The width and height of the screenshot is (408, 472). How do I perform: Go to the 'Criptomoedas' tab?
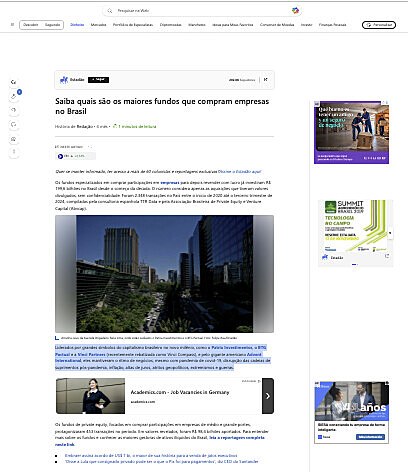pos(170,25)
